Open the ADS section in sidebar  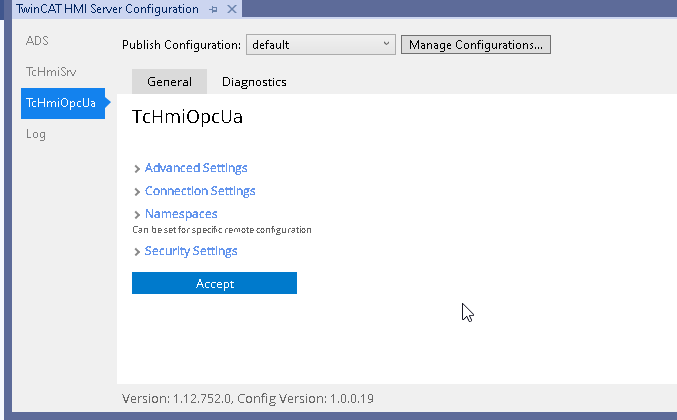coord(37,41)
